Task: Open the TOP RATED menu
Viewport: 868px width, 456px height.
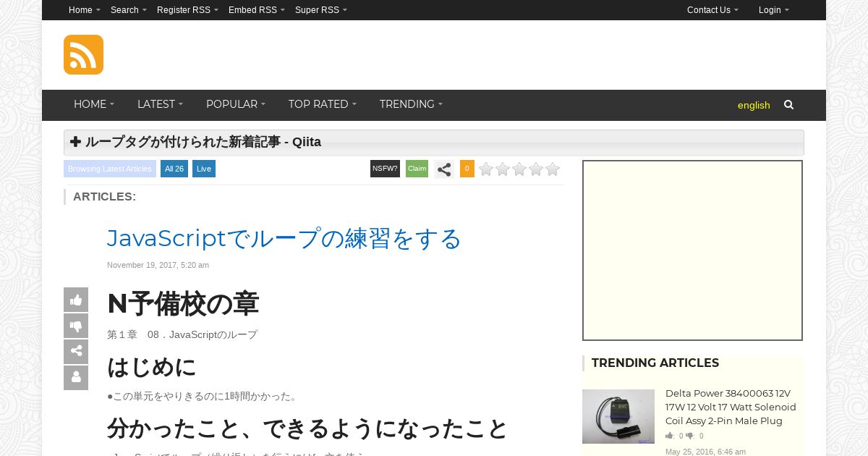Action: point(323,104)
